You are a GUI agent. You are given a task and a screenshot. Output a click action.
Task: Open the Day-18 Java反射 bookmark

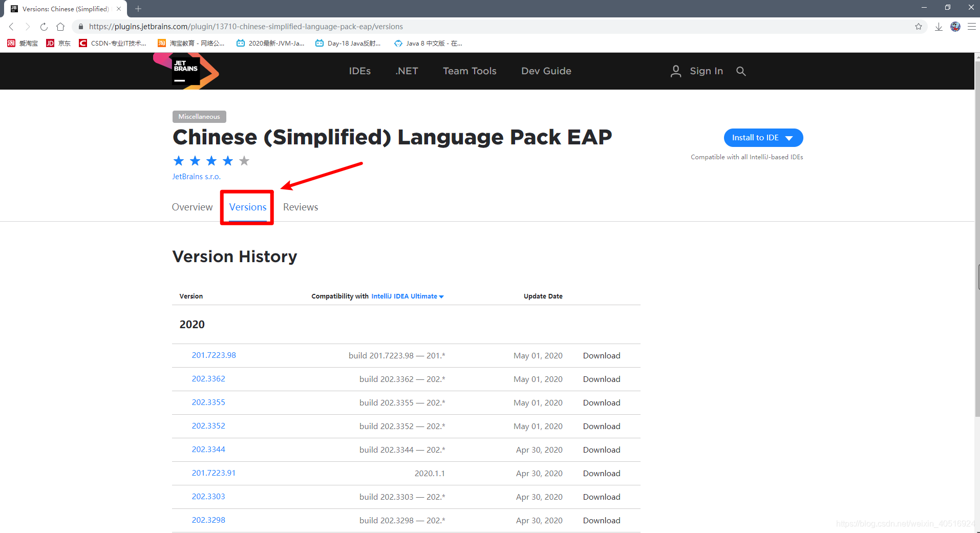pos(348,43)
